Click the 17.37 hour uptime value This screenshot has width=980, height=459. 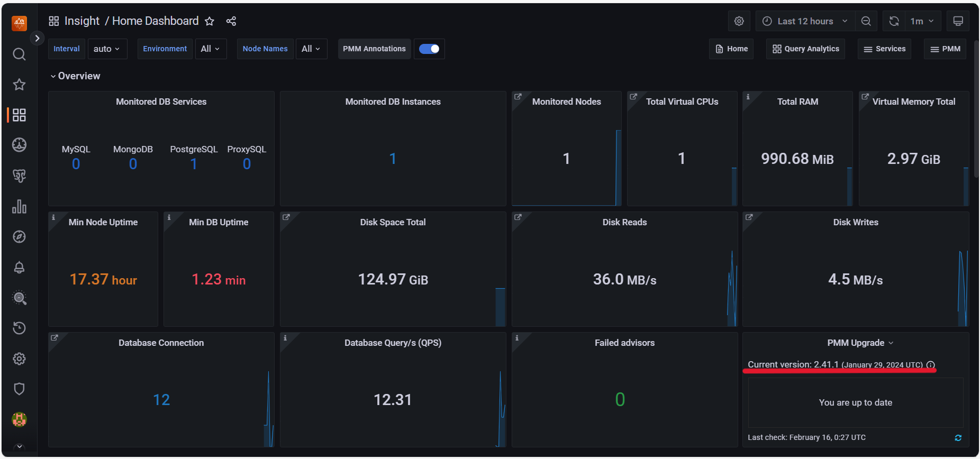coord(103,279)
